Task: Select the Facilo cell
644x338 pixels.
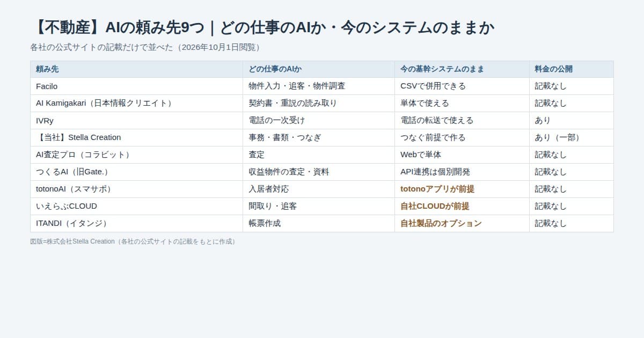Action: point(137,86)
